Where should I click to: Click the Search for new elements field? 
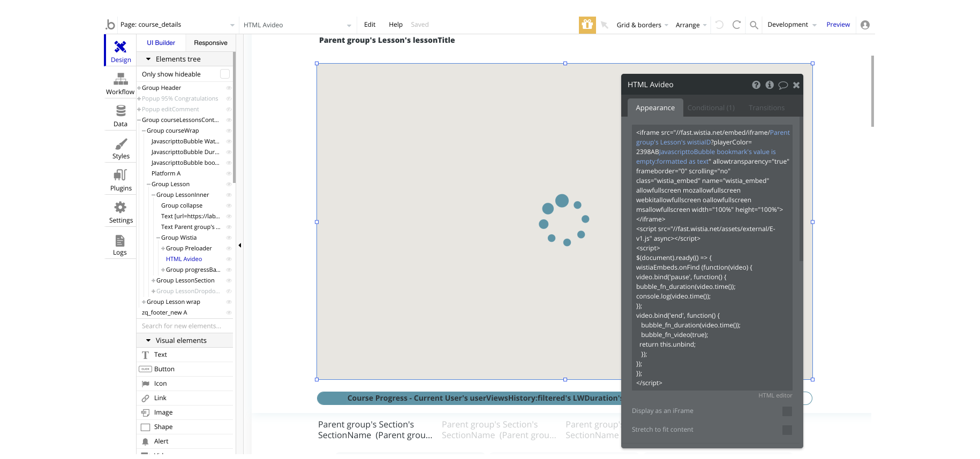(185, 326)
